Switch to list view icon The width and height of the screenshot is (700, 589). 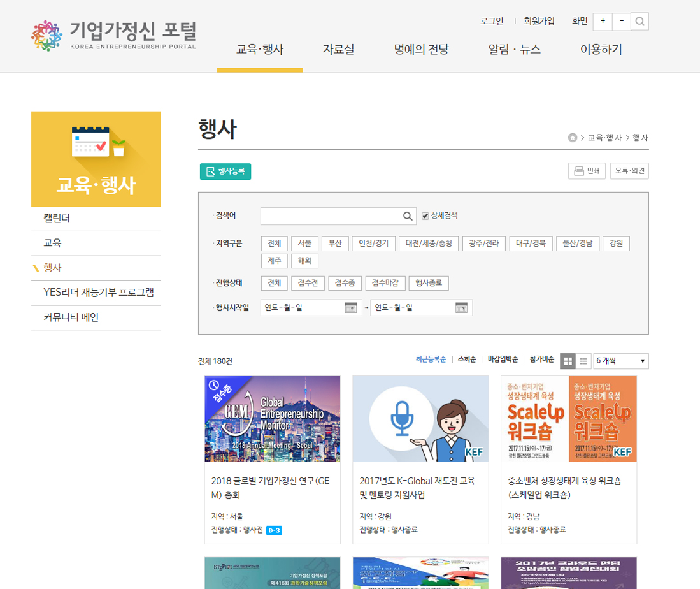click(583, 361)
